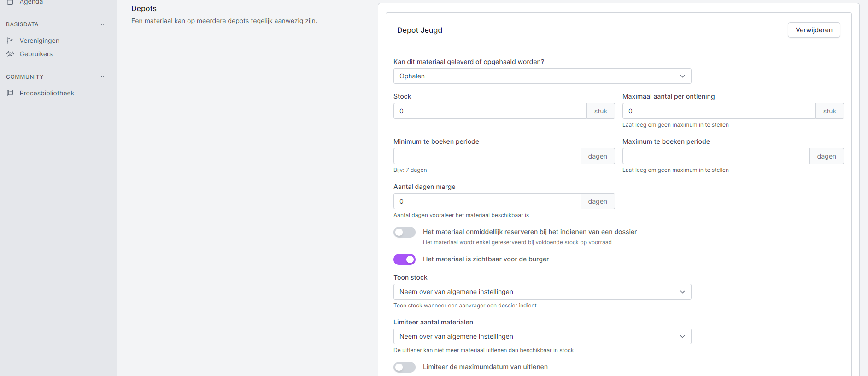Open the BASISDATA section options ellipsis

104,24
